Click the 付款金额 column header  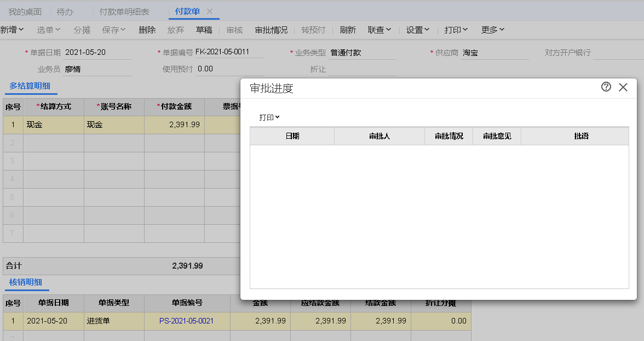coord(174,107)
